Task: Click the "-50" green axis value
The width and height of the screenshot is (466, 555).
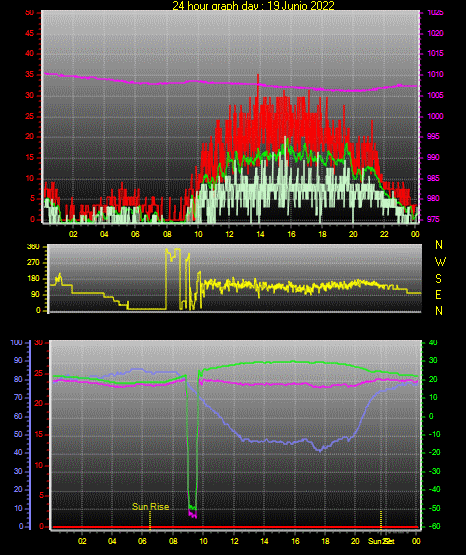Action: coord(435,508)
